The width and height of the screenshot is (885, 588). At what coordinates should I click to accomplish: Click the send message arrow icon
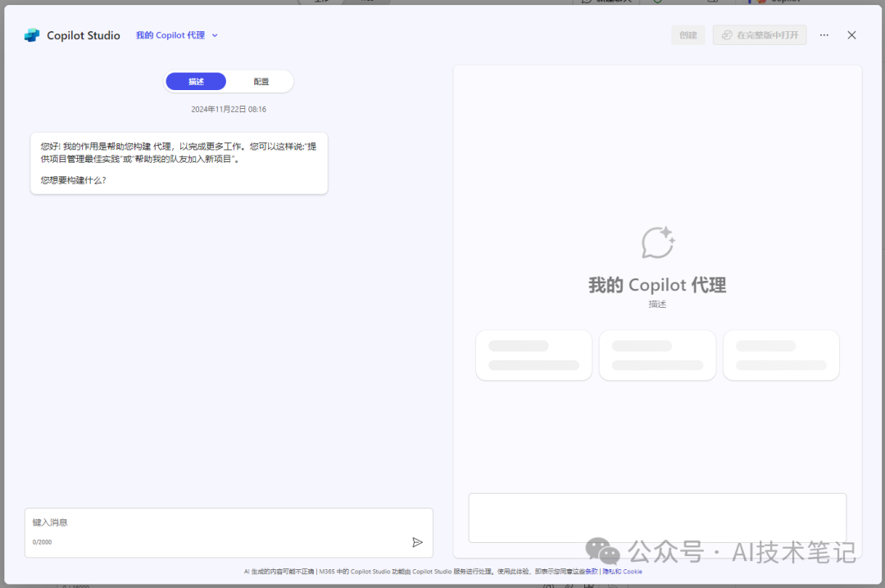[x=417, y=542]
